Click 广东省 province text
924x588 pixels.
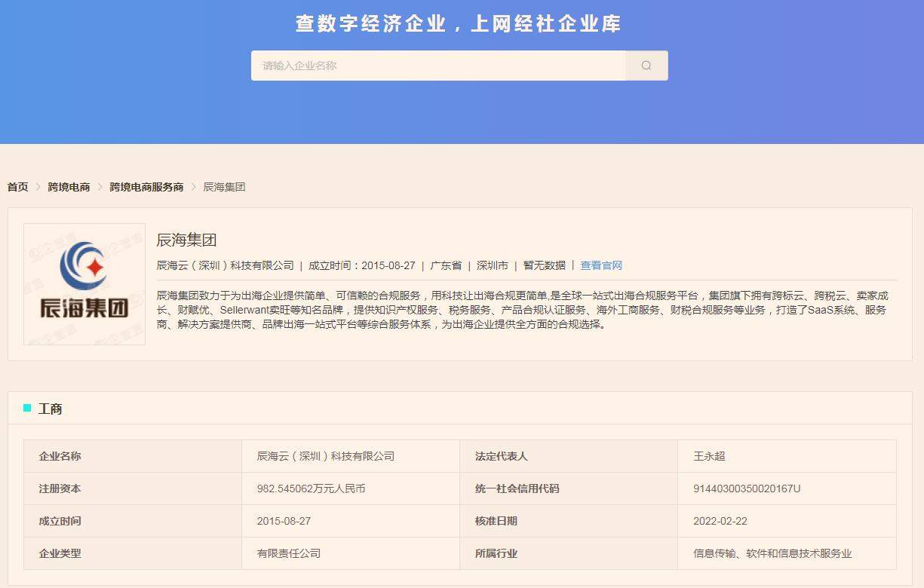pyautogui.click(x=446, y=265)
